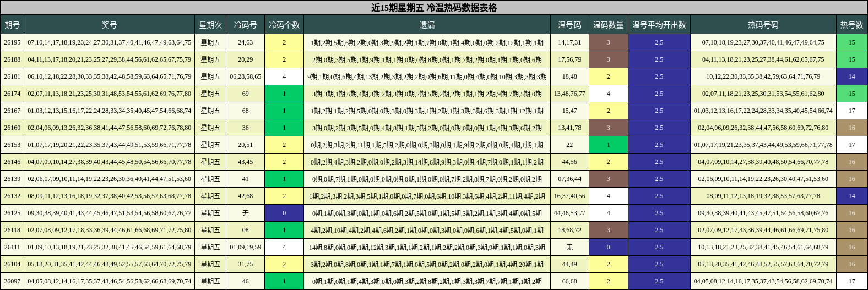
Task: Click the 奖号 column header
Action: click(110, 25)
